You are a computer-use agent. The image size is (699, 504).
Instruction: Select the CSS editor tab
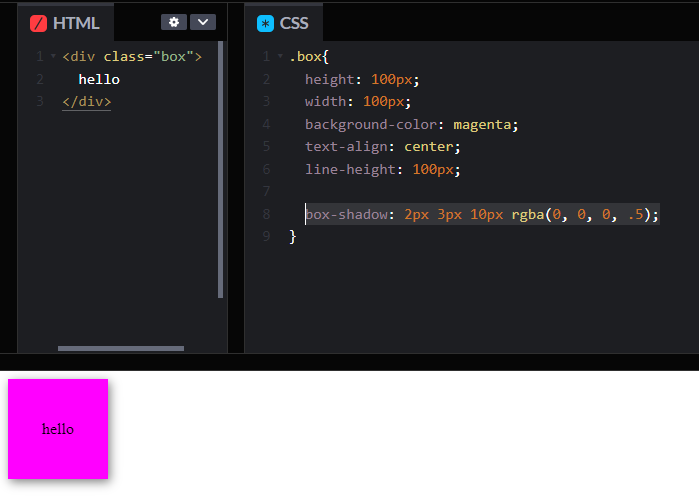coord(284,23)
